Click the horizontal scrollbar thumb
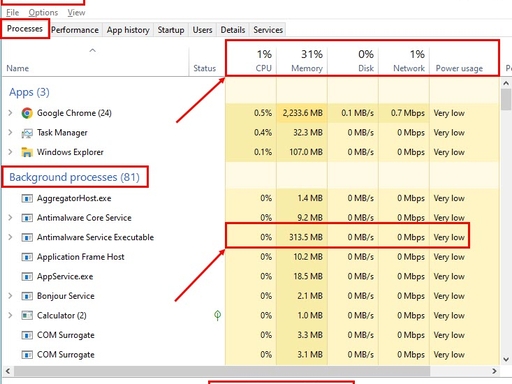 pos(222,371)
